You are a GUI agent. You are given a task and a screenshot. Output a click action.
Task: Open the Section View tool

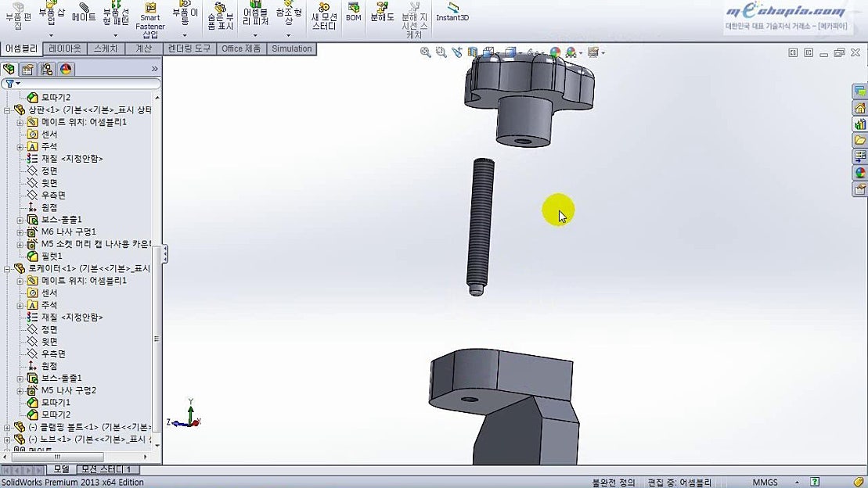473,52
